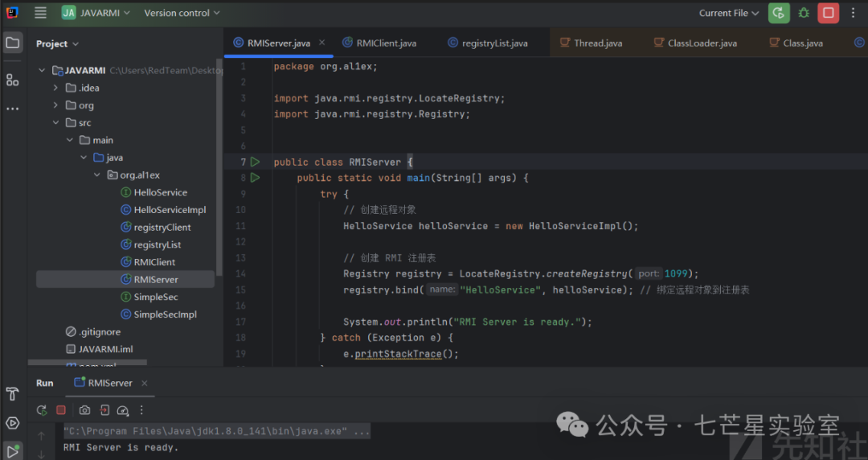868x460 pixels.
Task: Close the RMIServer run tab
Action: 145,383
